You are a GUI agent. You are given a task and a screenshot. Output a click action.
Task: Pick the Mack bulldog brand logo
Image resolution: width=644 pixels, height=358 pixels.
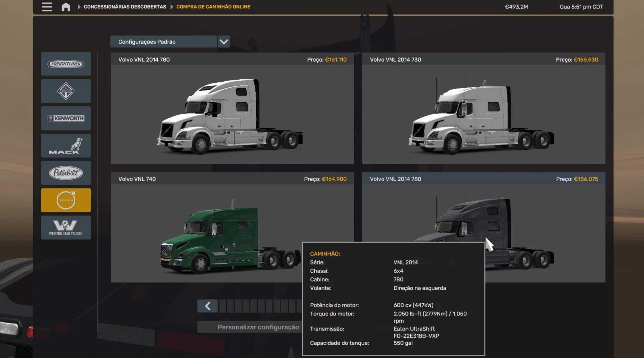[x=66, y=146]
